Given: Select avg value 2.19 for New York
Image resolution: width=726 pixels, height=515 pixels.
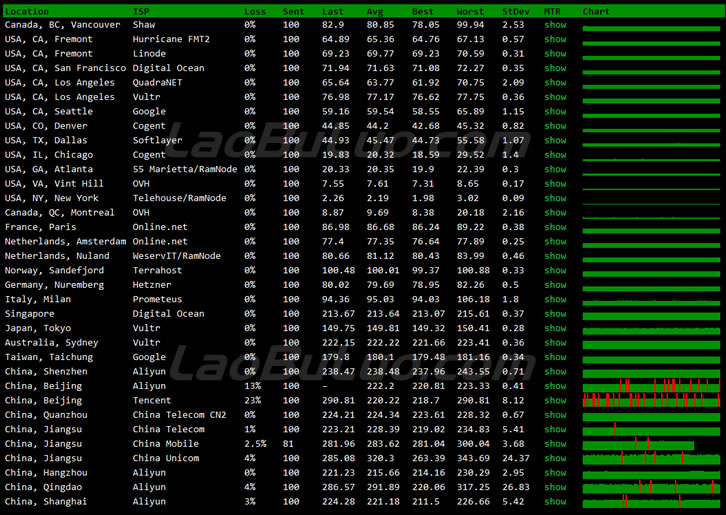Looking at the screenshot, I should pos(377,198).
